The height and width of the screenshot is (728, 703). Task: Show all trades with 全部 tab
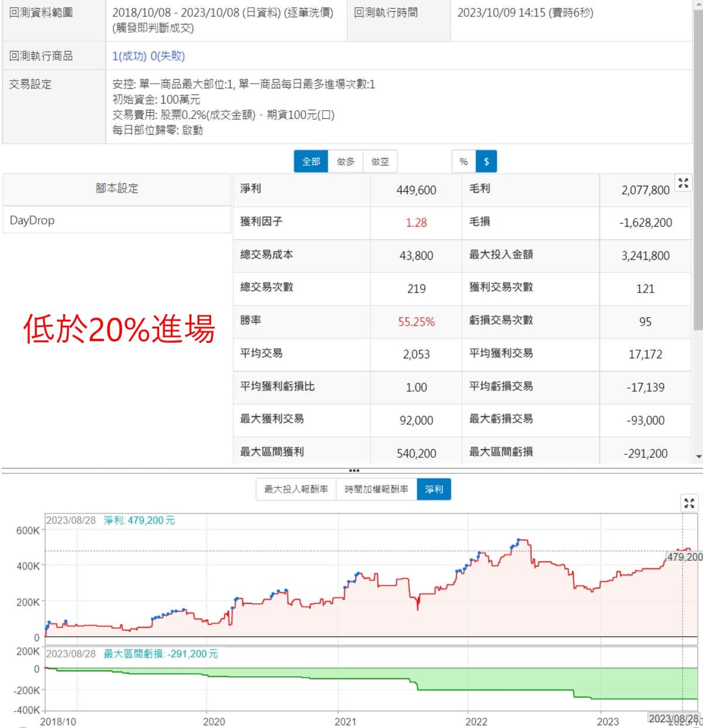click(x=311, y=162)
